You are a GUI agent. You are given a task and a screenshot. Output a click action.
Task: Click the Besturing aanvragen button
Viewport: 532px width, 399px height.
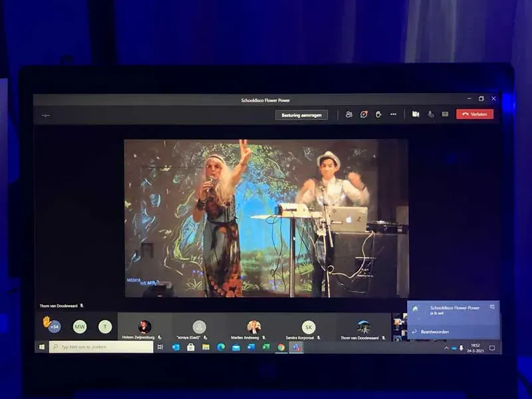click(x=301, y=114)
